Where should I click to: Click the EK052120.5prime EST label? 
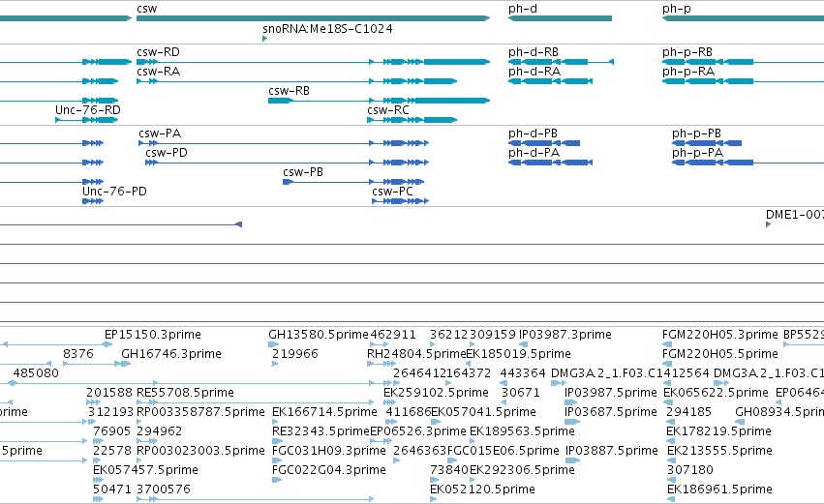482,490
